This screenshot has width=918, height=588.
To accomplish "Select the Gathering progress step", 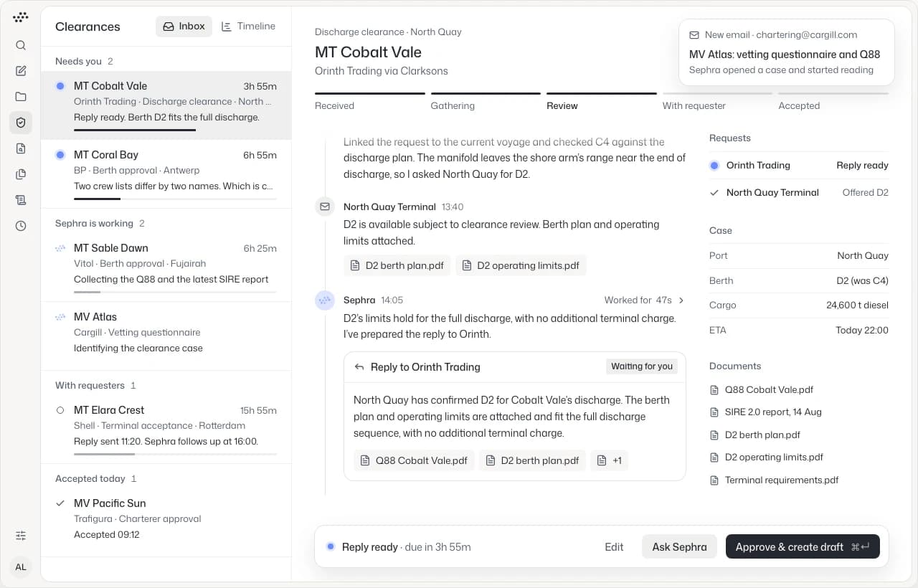I will pos(486,101).
